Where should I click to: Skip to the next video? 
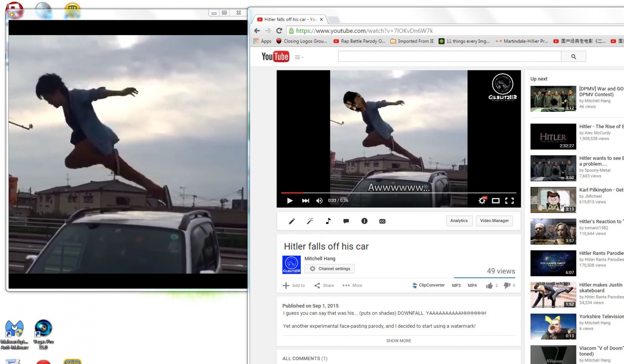pos(305,201)
